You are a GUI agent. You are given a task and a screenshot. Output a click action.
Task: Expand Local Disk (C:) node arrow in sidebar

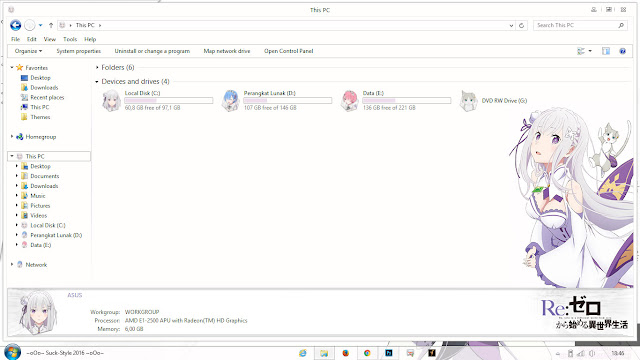pos(17,225)
